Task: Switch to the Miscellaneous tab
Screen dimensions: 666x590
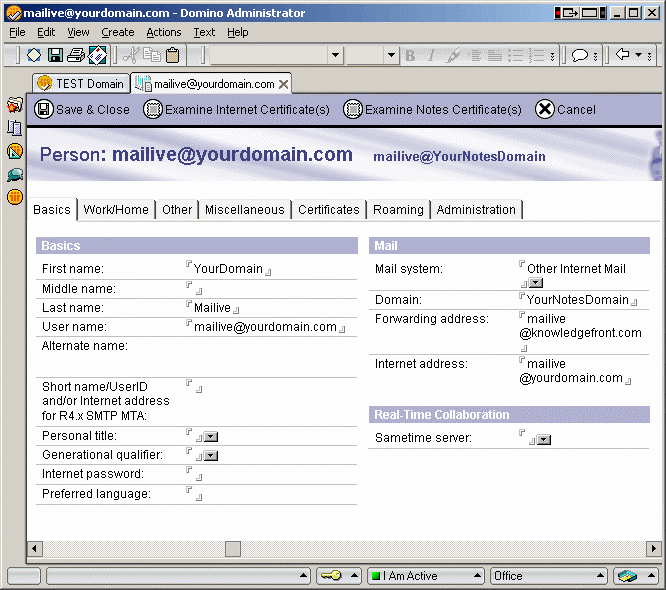Action: pyautogui.click(x=245, y=210)
